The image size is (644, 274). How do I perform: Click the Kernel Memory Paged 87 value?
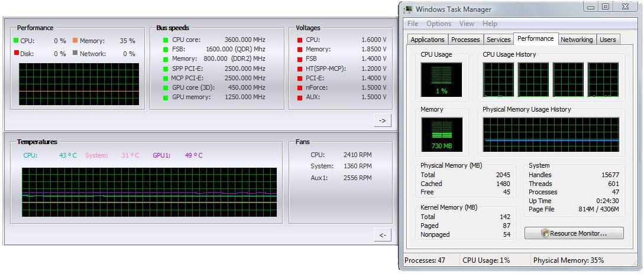506,226
